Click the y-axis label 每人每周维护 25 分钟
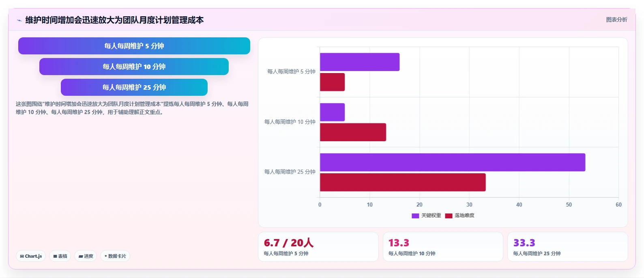 pyautogui.click(x=290, y=172)
